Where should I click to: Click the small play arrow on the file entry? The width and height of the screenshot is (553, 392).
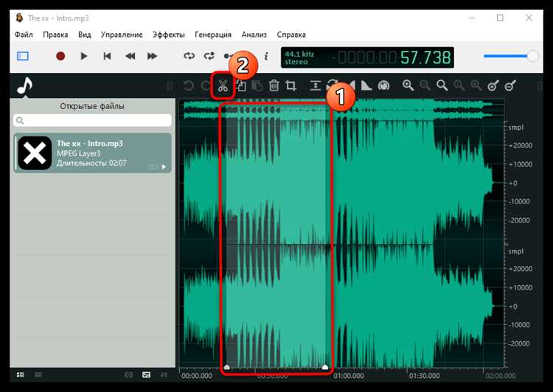(x=164, y=167)
